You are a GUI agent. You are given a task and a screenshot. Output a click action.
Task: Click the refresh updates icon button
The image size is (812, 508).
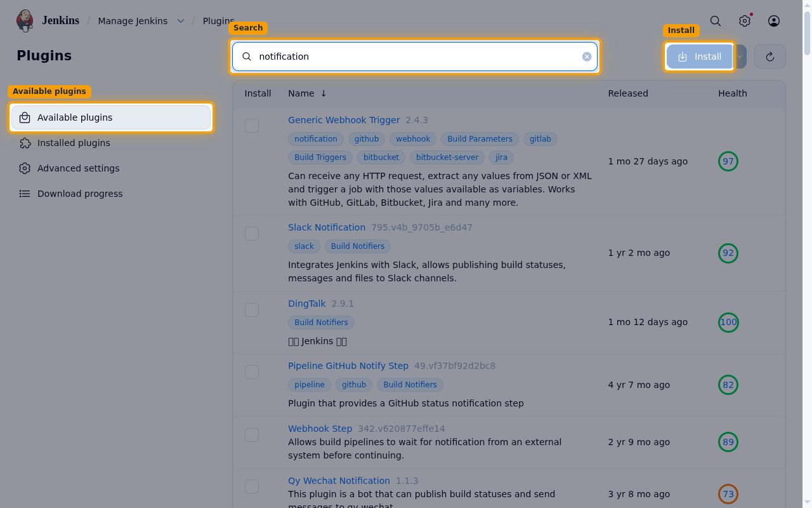tap(770, 57)
